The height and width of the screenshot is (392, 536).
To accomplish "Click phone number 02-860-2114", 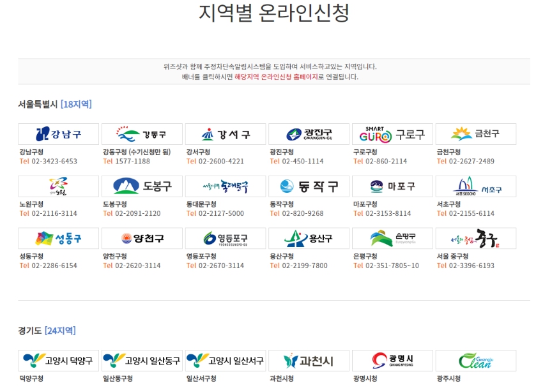I will 387,162.
